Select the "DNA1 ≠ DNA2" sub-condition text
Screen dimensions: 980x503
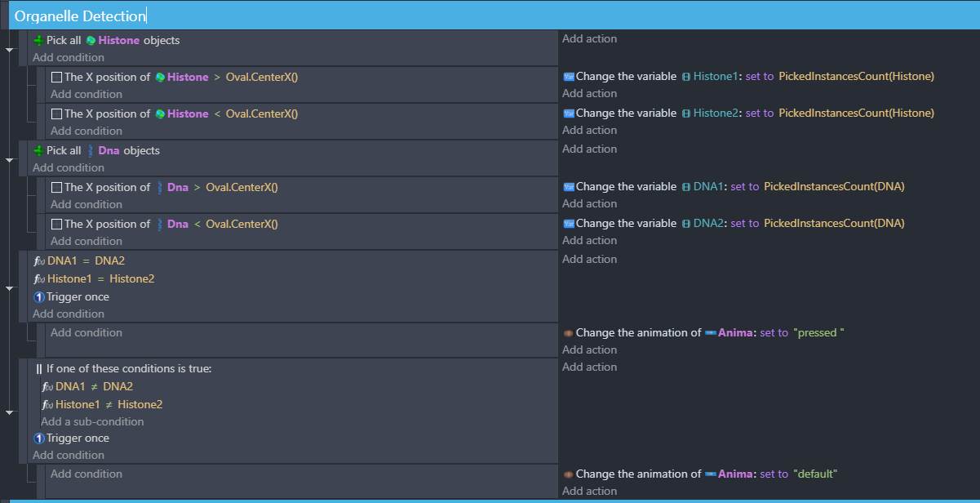(x=95, y=386)
